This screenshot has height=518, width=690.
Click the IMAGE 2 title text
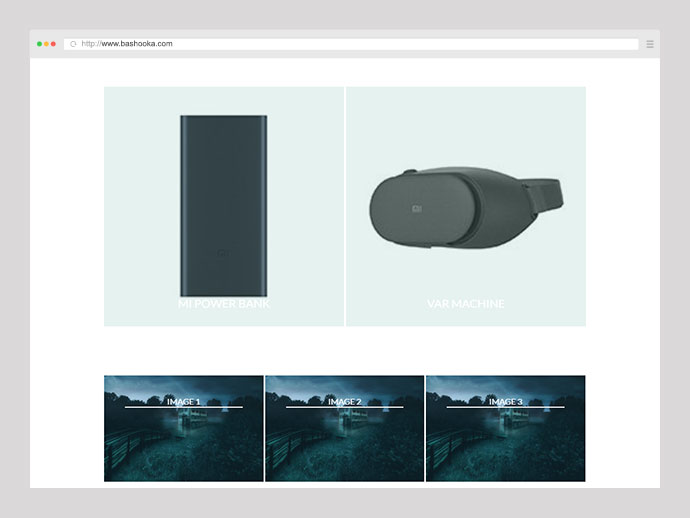click(345, 401)
